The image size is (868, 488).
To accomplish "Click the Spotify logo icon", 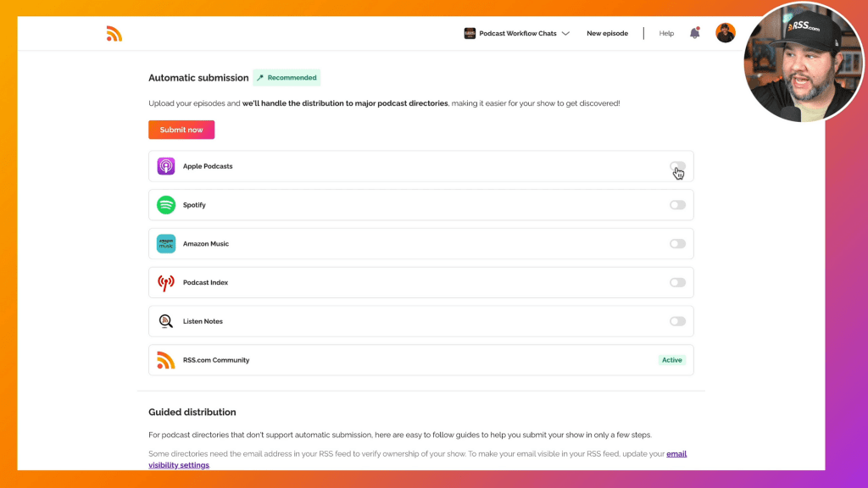I will 166,205.
